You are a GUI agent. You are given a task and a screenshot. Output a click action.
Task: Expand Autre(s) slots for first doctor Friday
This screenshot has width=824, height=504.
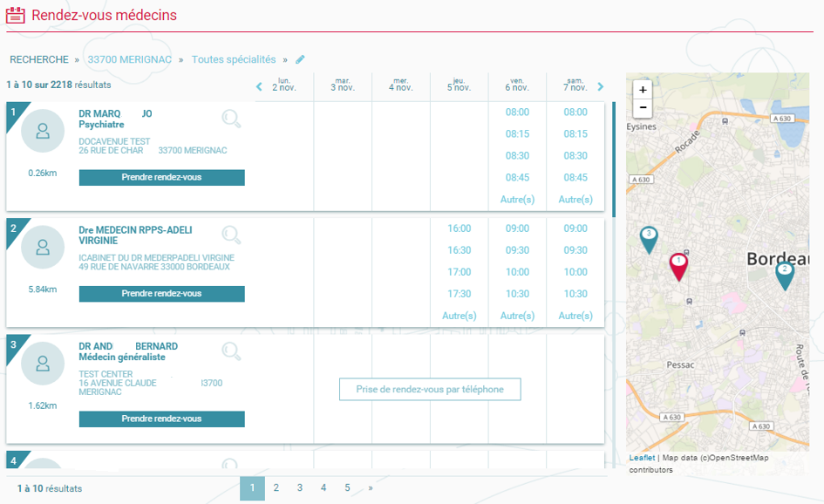point(517,200)
